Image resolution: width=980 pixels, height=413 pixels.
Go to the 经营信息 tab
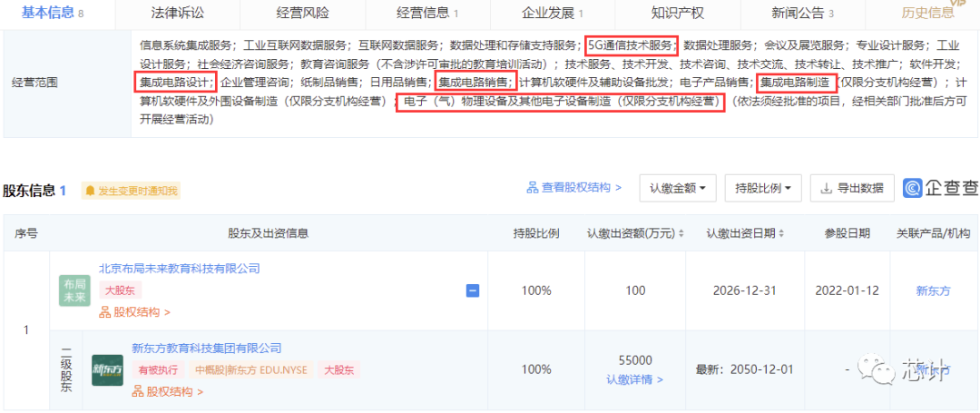pyautogui.click(x=427, y=13)
